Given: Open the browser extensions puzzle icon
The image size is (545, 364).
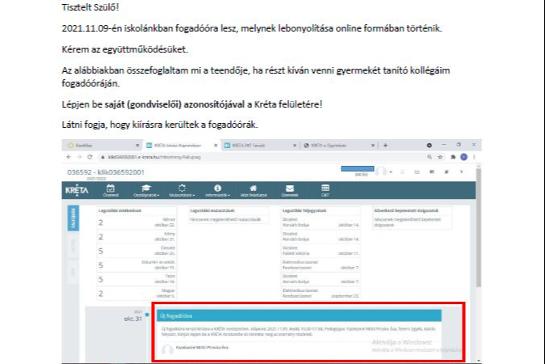Looking at the screenshot, I should pos(453,157).
